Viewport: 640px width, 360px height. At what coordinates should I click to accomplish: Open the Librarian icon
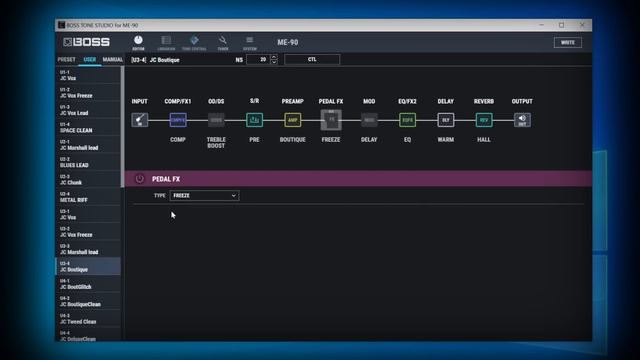pyautogui.click(x=166, y=43)
